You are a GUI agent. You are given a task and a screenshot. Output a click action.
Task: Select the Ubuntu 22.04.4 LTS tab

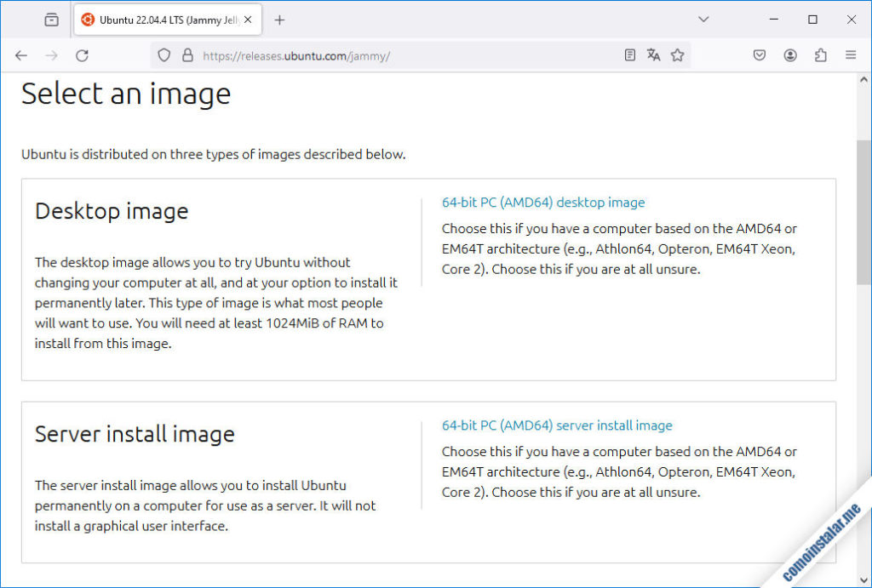click(162, 19)
